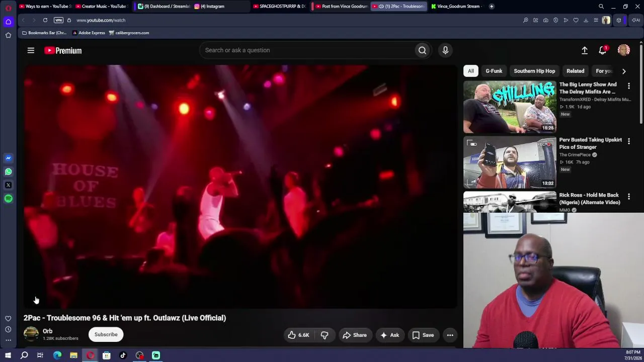Screen dimensions: 644x362
Task: Open File Explorer from the taskbar
Action: 73,355
